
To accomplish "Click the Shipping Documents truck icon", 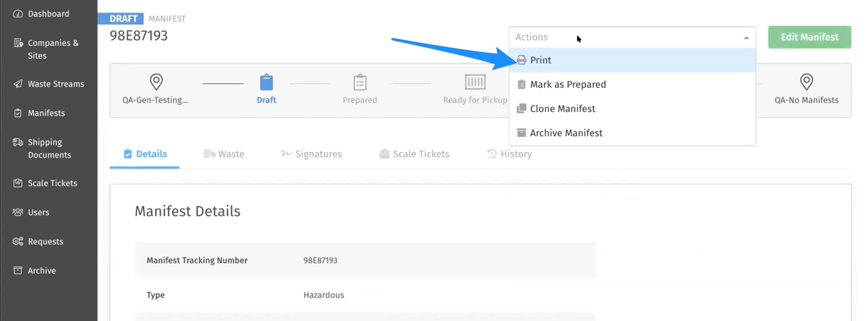I will [18, 142].
